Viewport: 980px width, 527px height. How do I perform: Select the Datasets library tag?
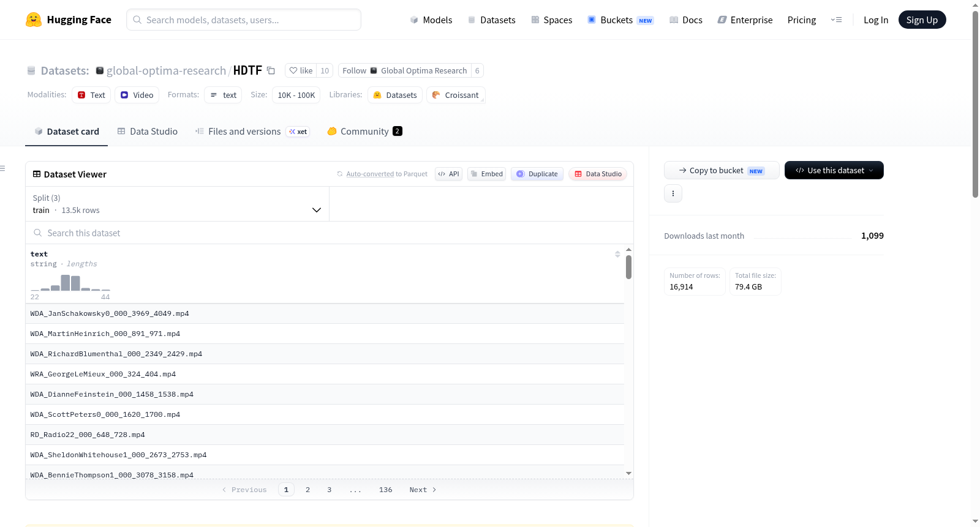[x=395, y=95]
